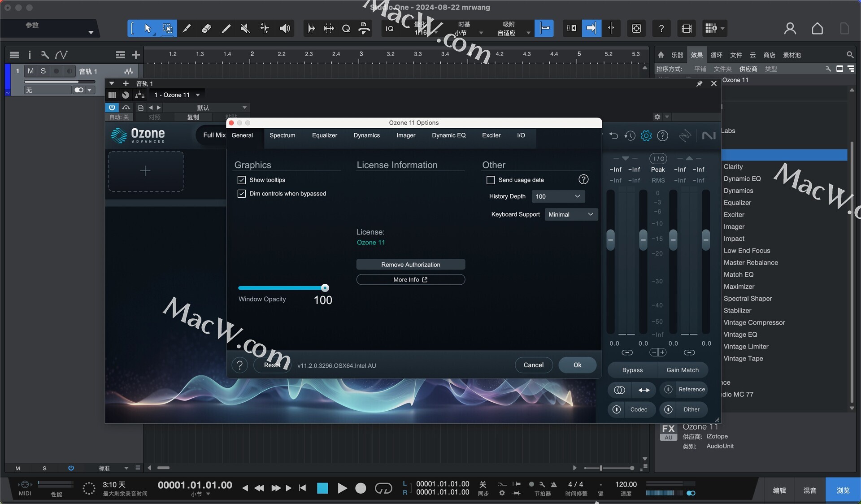Go to the Start page home icon
The width and height of the screenshot is (861, 504).
[x=817, y=28]
